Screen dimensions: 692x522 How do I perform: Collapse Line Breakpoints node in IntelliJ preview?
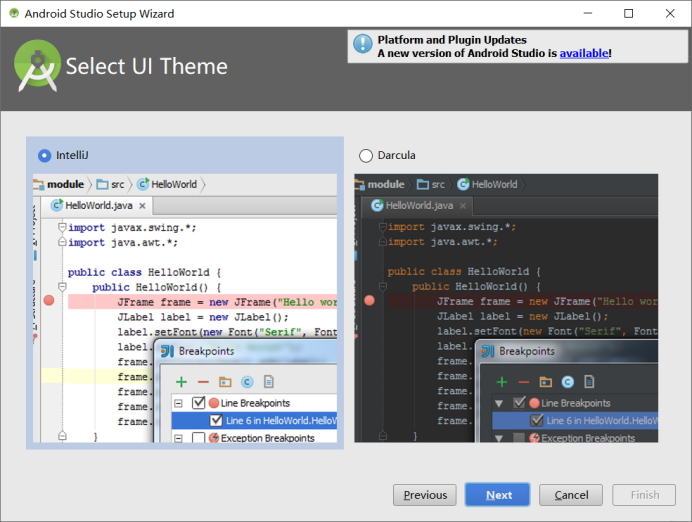[x=178, y=403]
